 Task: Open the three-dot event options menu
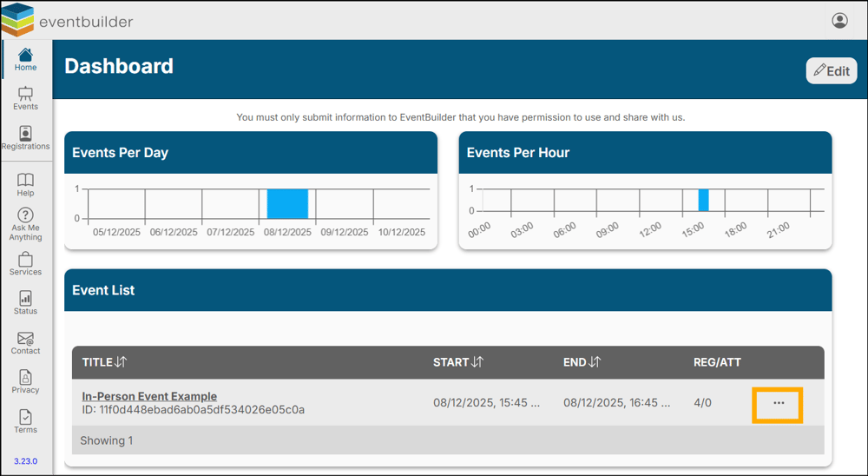[778, 404]
